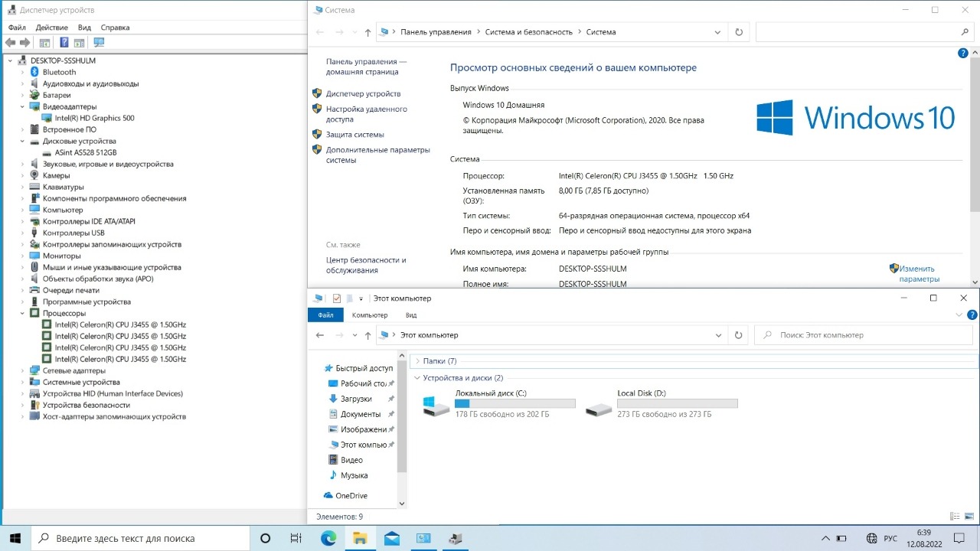Switch to the Компьютер ribbon tab in Explorer
Image resolution: width=980 pixels, height=551 pixels.
coord(370,315)
